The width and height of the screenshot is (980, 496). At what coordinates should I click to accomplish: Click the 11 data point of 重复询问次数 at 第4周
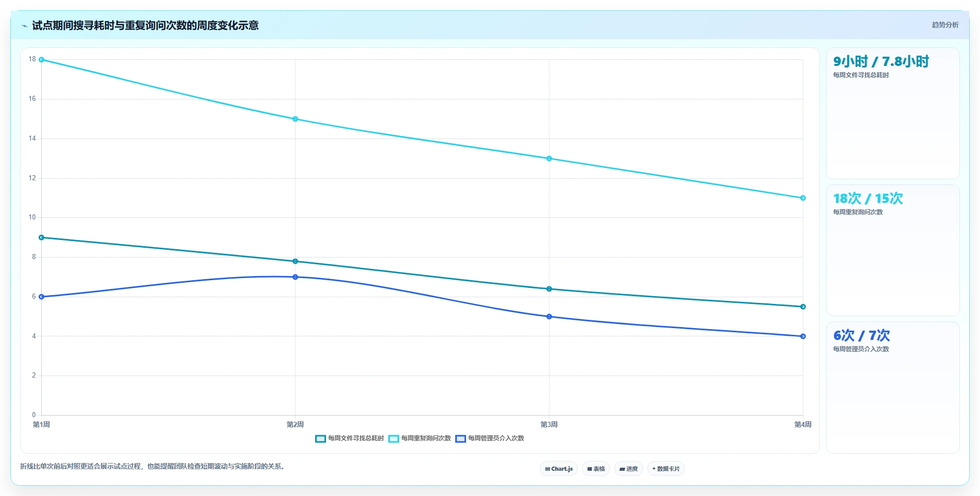[803, 198]
